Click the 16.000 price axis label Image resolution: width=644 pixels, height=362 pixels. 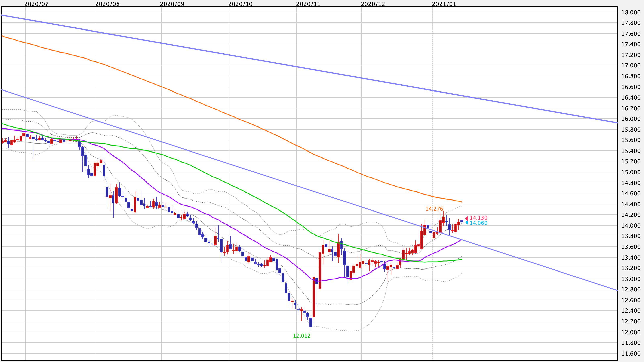(631, 119)
